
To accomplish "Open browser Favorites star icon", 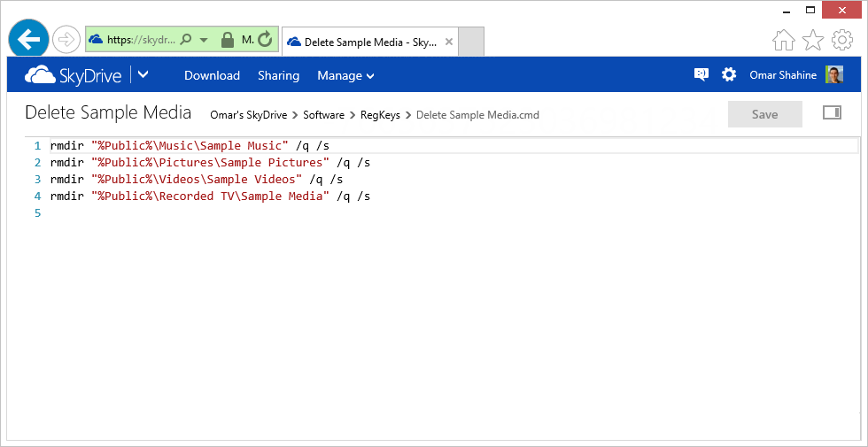I will click(813, 41).
